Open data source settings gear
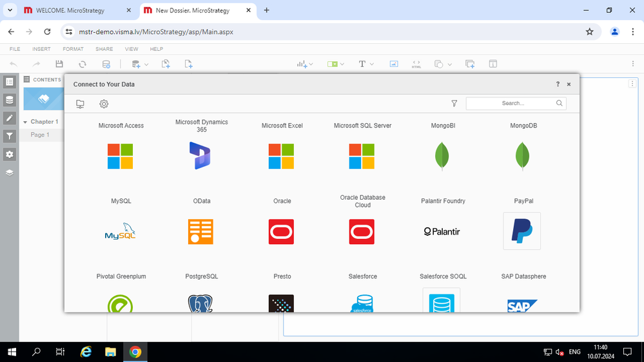The image size is (644, 362). point(104,104)
